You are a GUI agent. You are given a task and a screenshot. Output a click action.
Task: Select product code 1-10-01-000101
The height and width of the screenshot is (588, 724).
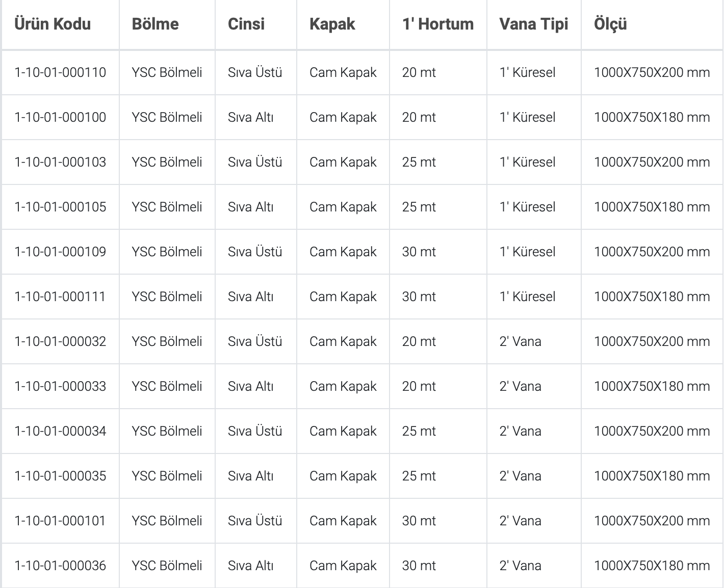coord(60,521)
